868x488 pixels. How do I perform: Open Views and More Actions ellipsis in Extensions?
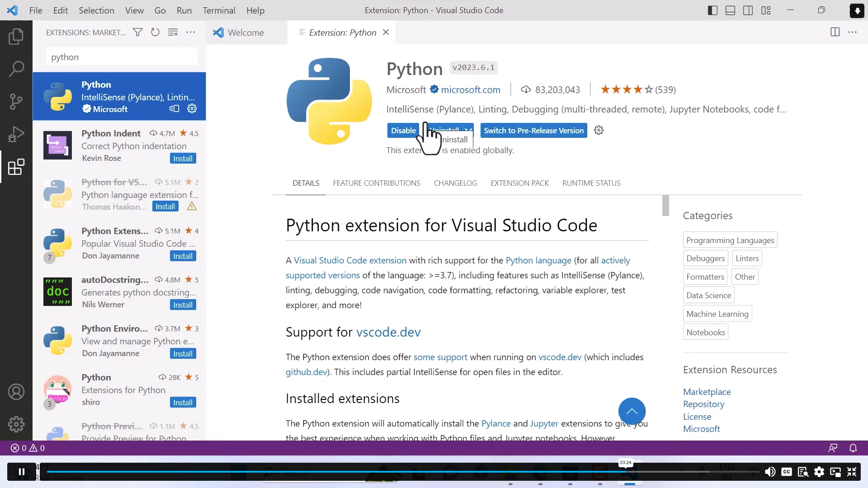191,33
